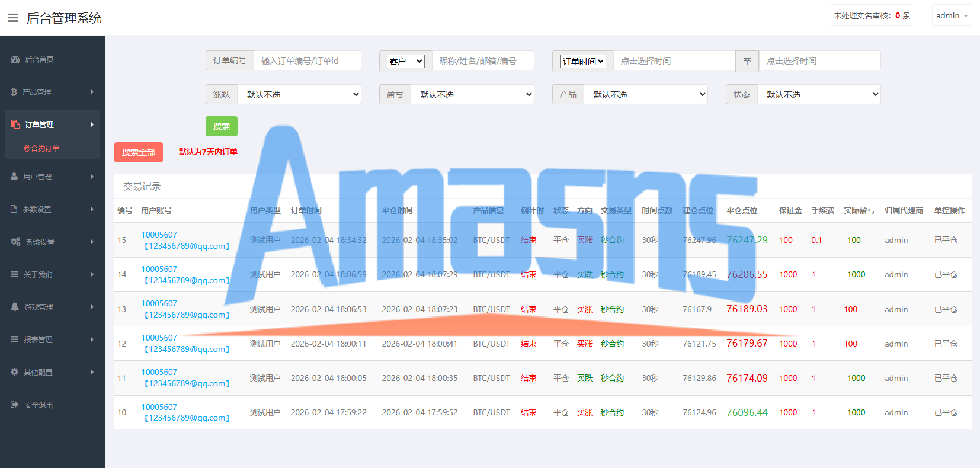The height and width of the screenshot is (468, 980).
Task: Open user 10005607 link in row 10
Action: pos(159,407)
